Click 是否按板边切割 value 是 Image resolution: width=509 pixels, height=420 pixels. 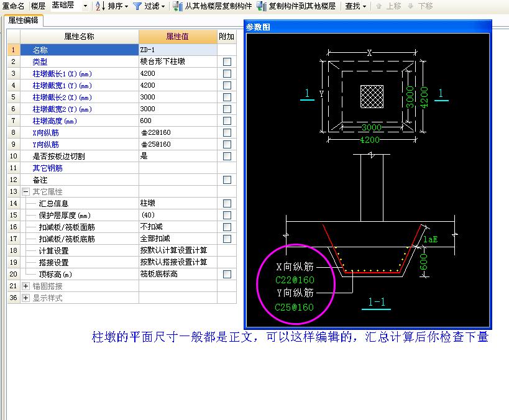(178, 156)
